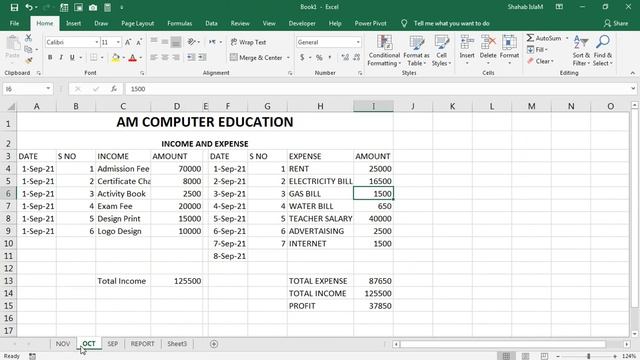Open the Clear dropdown

click(x=540, y=61)
